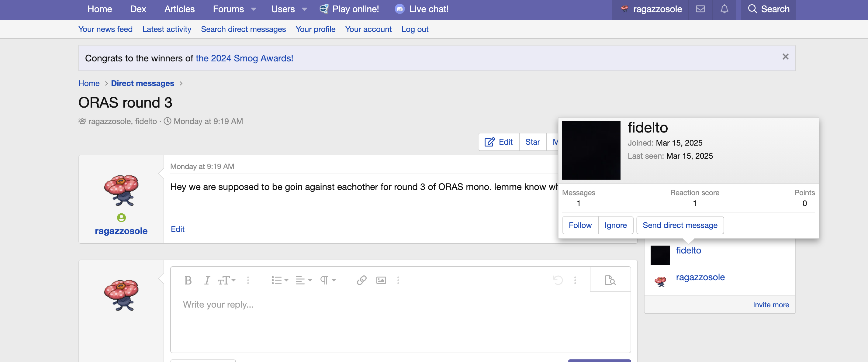
Task: Click fidelto's small black avatar in participants
Action: coord(660,255)
